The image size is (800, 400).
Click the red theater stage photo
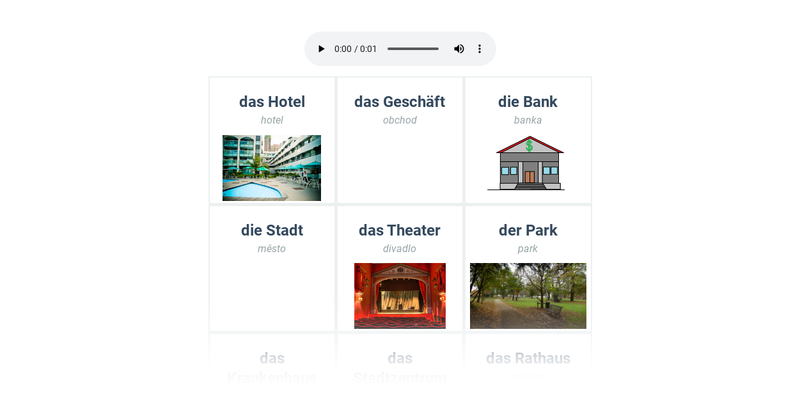[x=400, y=296]
